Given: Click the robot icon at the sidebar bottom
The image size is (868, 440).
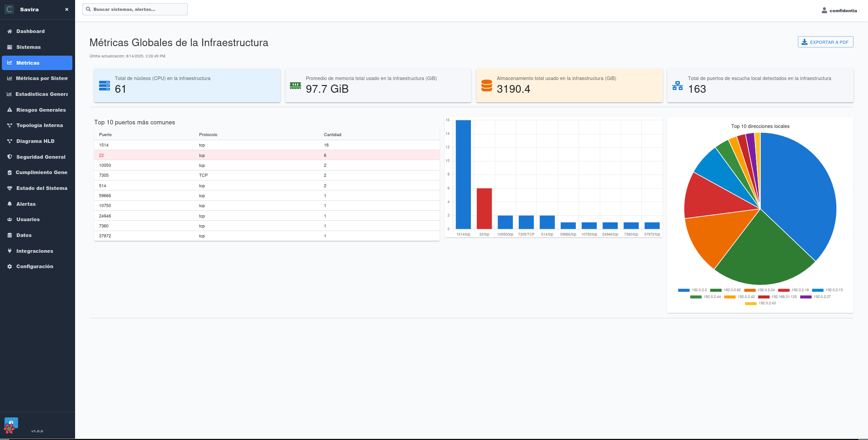Looking at the screenshot, I should click(x=10, y=425).
